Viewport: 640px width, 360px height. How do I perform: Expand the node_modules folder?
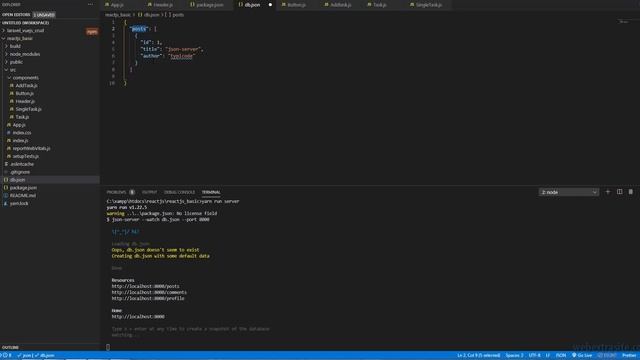[24, 54]
